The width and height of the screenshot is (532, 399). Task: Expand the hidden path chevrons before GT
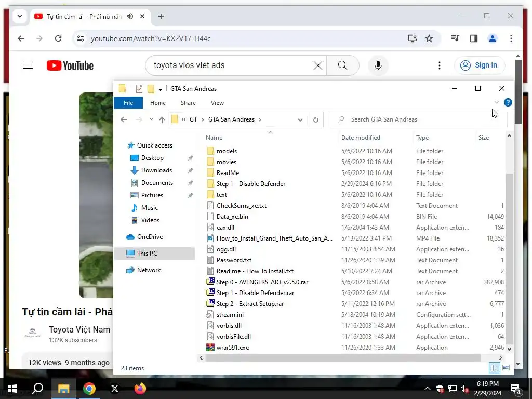coord(183,119)
